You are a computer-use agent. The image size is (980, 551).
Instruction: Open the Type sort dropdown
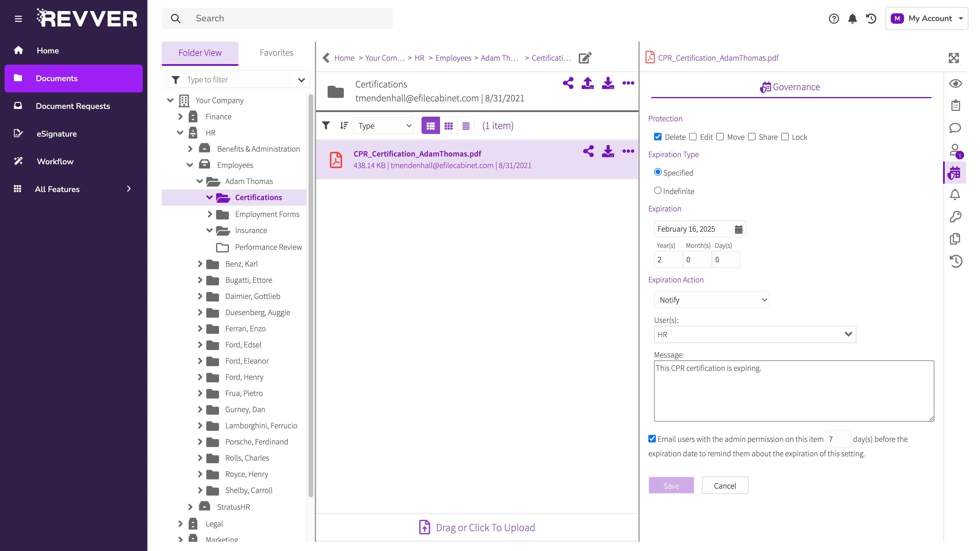[x=383, y=126]
